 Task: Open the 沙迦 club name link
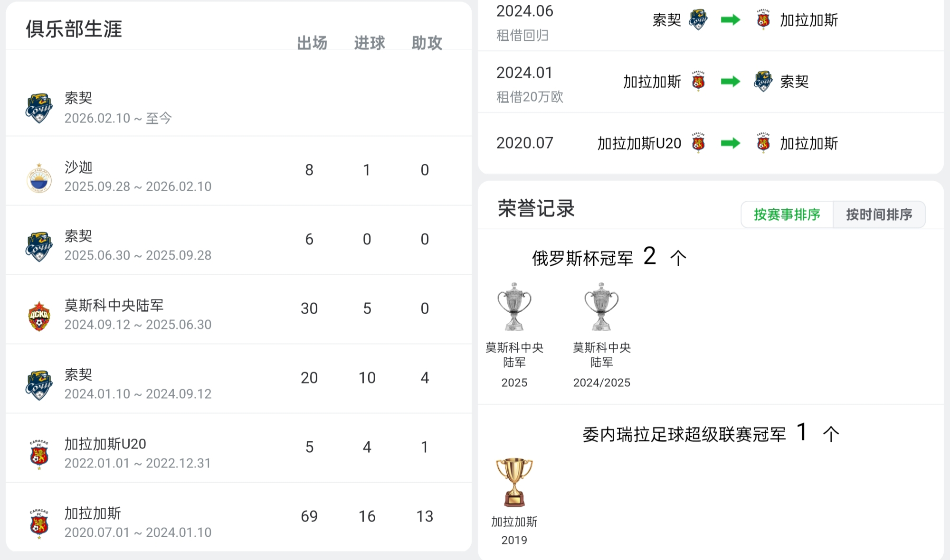(79, 167)
